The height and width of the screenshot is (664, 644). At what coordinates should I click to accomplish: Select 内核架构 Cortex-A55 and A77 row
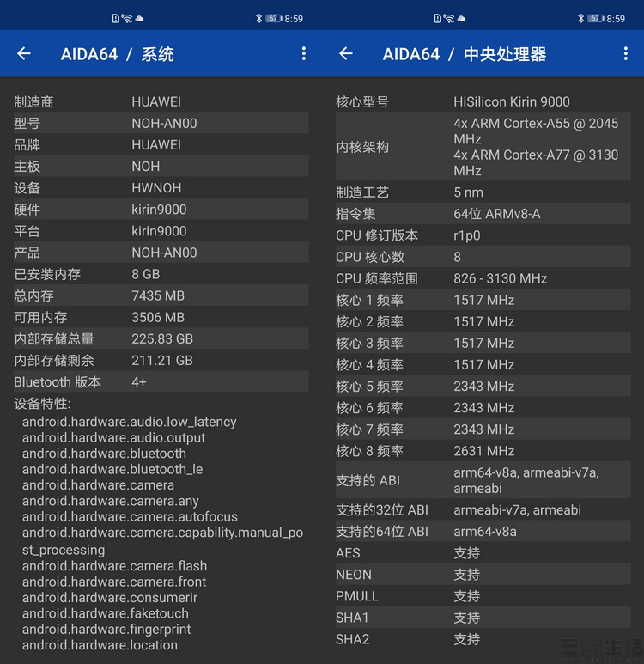(483, 147)
